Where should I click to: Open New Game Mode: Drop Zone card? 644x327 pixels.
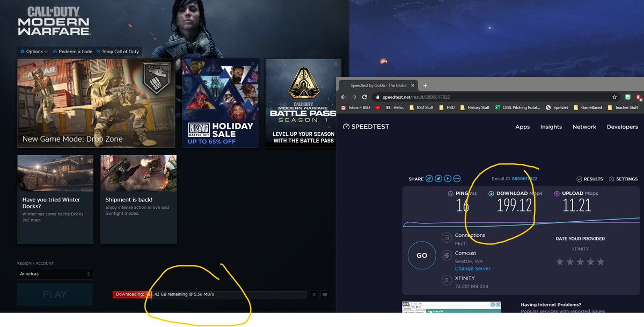point(96,103)
